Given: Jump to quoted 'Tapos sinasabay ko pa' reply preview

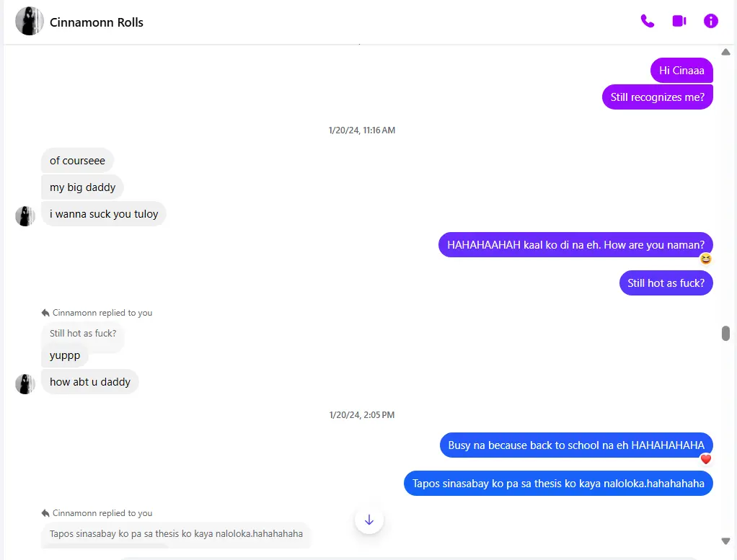Looking at the screenshot, I should click(176, 534).
